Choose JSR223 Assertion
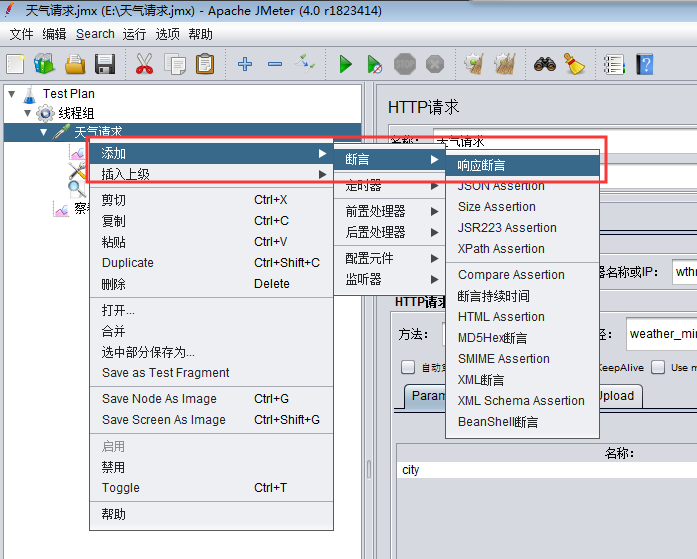This screenshot has height=559, width=697. click(x=522, y=228)
